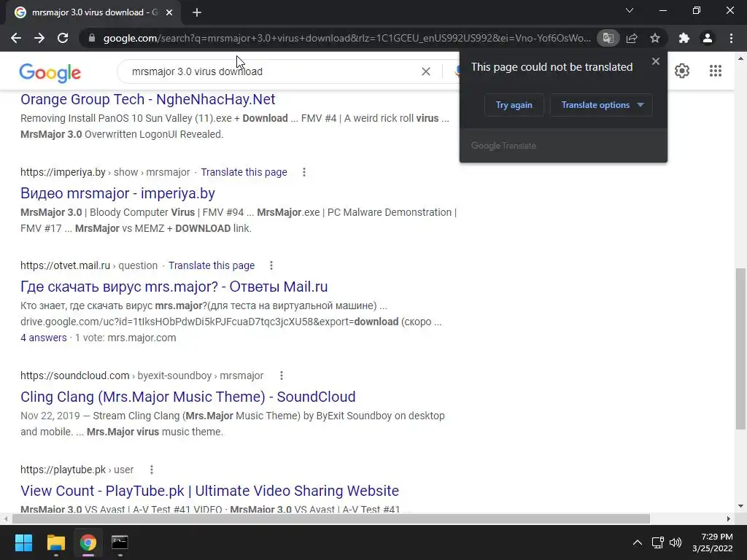
Task: Open the Chrome extensions puzzle icon
Action: (x=684, y=38)
